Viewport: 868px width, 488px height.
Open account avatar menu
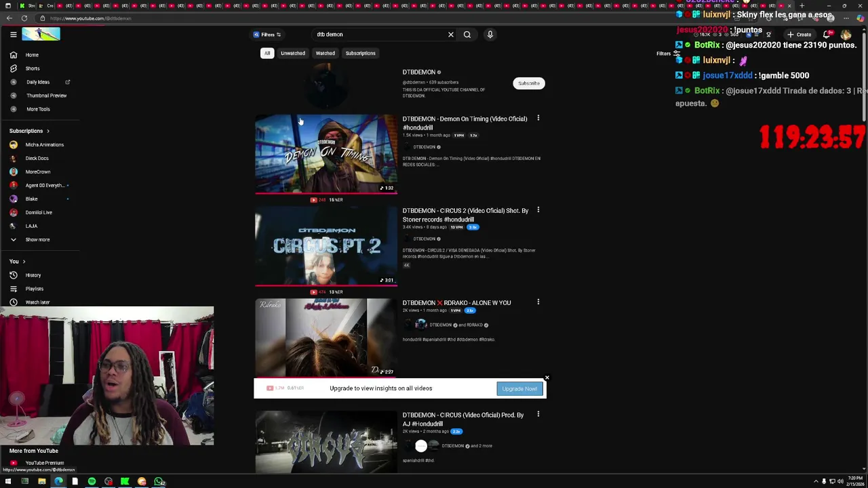point(846,35)
